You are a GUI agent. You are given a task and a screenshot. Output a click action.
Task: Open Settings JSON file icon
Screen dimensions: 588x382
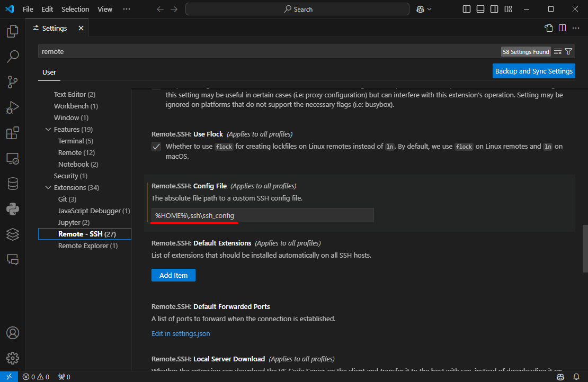(549, 28)
